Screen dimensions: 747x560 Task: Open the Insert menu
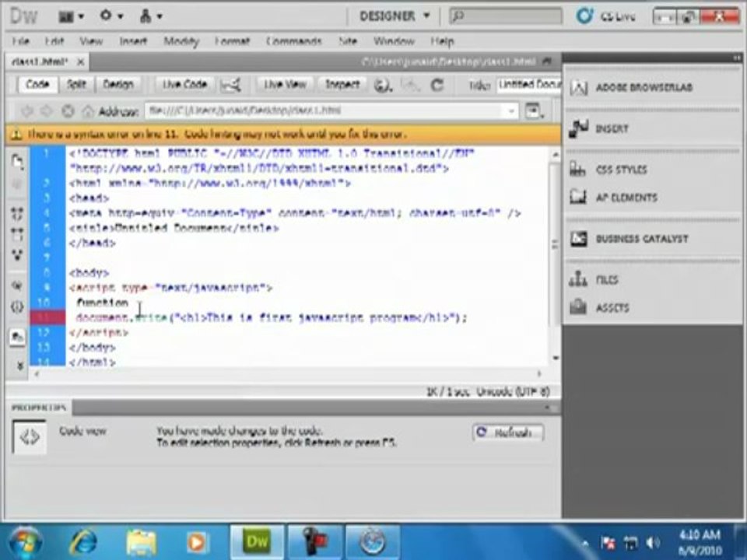133,41
